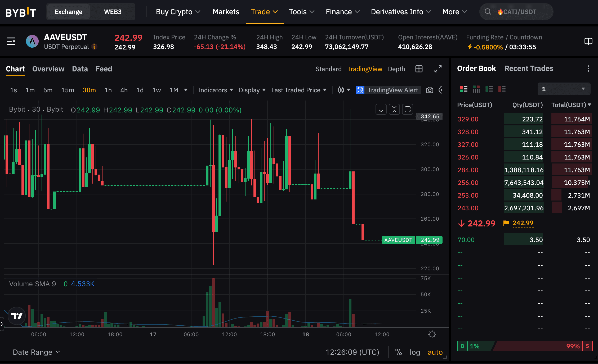Expand the Finance dropdown menu
This screenshot has width=598, height=364.
point(343,12)
